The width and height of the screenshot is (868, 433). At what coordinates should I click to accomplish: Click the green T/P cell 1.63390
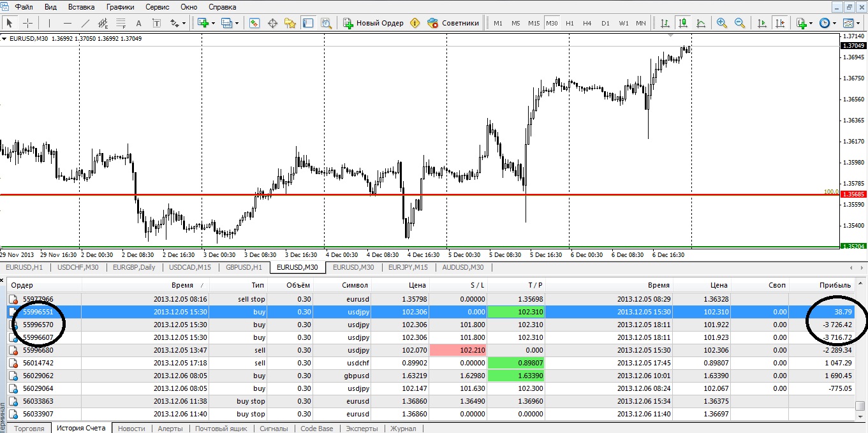[515, 376]
